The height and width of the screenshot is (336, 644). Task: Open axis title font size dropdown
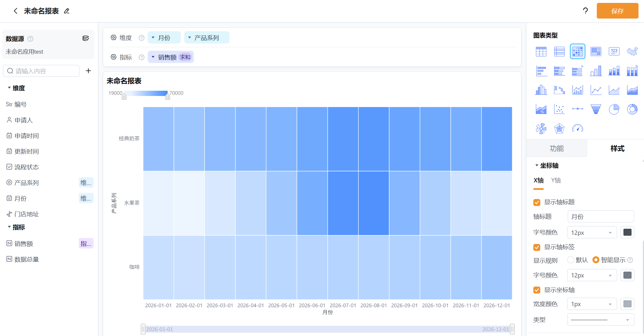pos(592,233)
